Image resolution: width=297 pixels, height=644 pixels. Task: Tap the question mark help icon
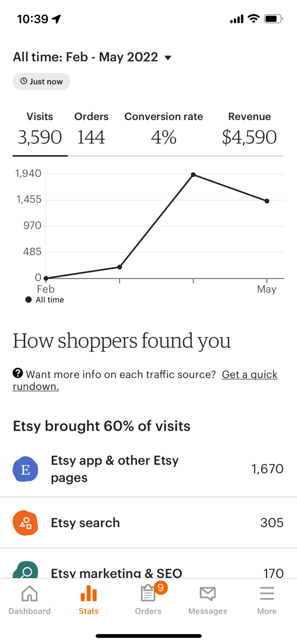coord(18,373)
